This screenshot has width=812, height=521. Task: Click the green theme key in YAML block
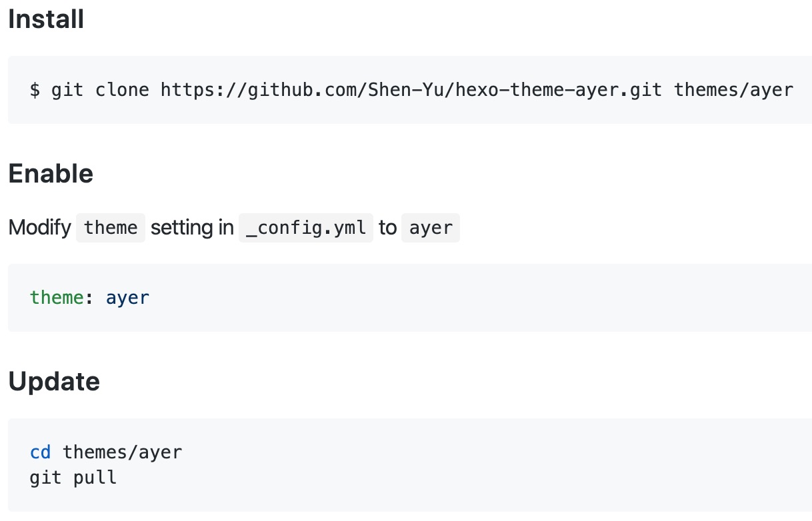pos(57,297)
